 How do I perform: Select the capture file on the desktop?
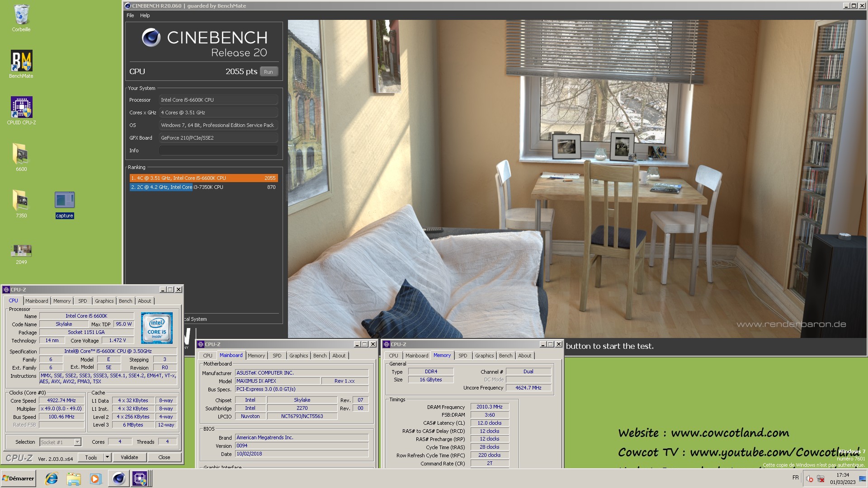tap(64, 205)
